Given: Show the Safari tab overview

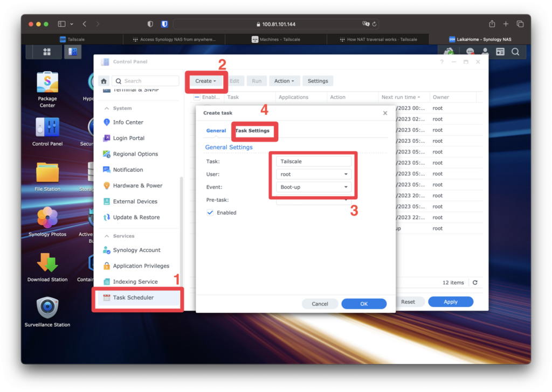Looking at the screenshot, I should pyautogui.click(x=520, y=24).
